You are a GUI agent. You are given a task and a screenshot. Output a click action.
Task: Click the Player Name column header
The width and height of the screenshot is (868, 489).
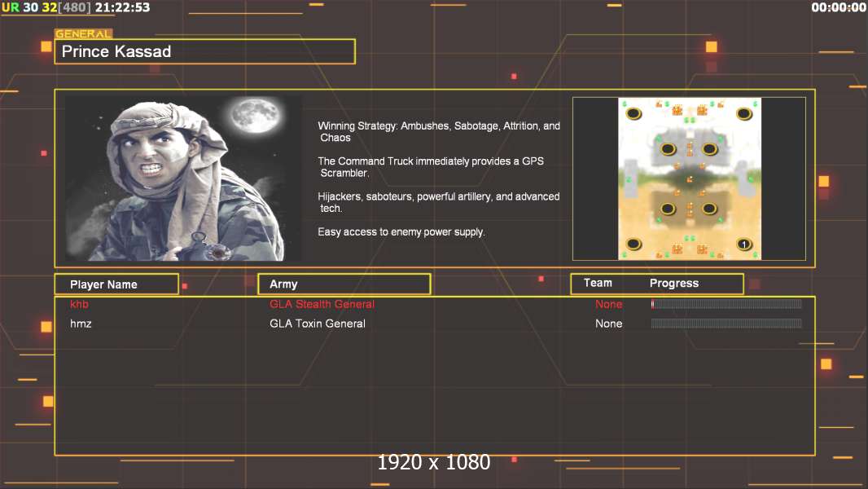pos(116,284)
